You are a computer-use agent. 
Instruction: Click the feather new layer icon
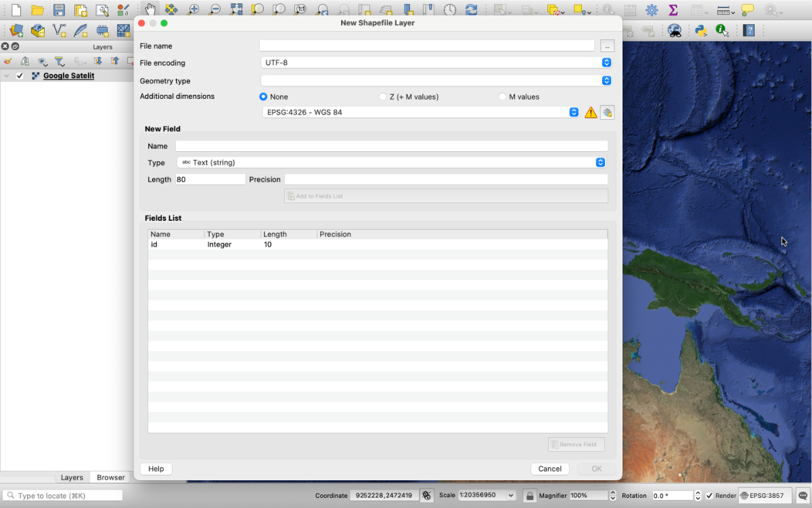click(81, 30)
